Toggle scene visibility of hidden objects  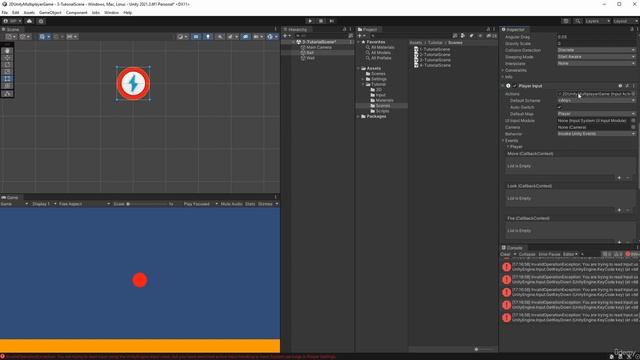[245, 37]
